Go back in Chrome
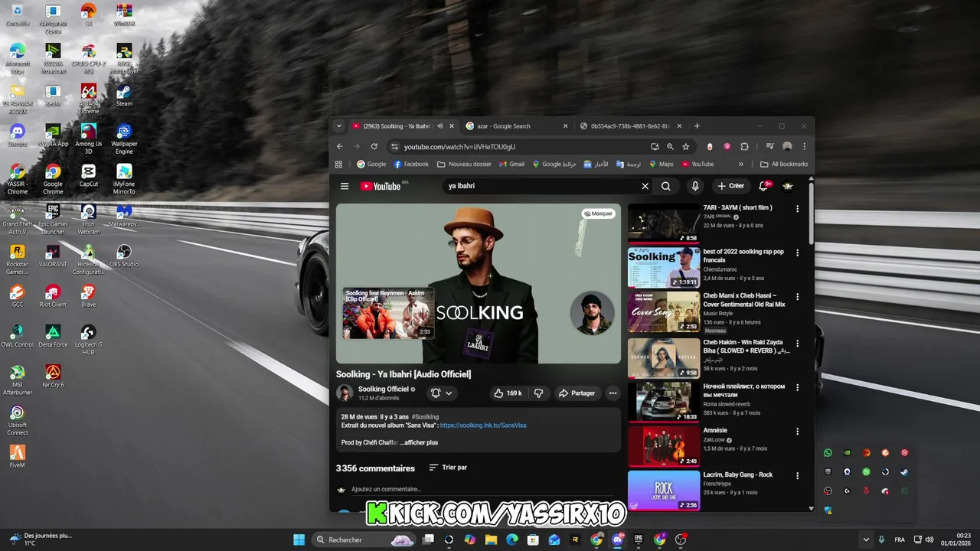This screenshot has width=980, height=551. pos(340,146)
